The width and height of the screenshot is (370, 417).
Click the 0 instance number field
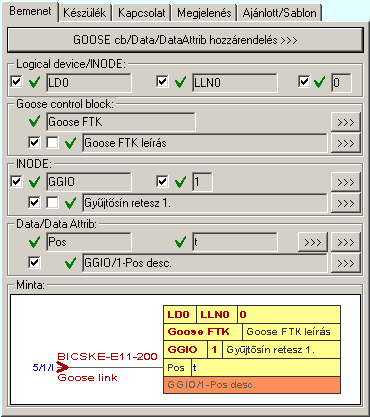[341, 83]
